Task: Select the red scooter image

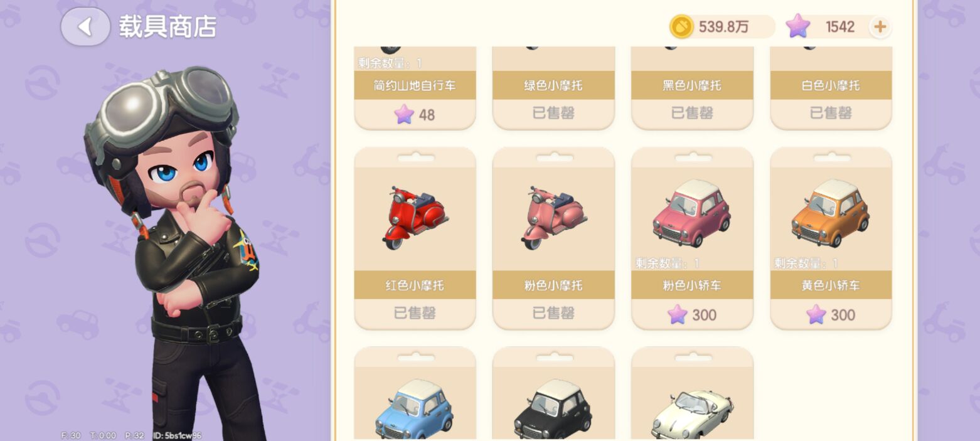Action: point(415,217)
